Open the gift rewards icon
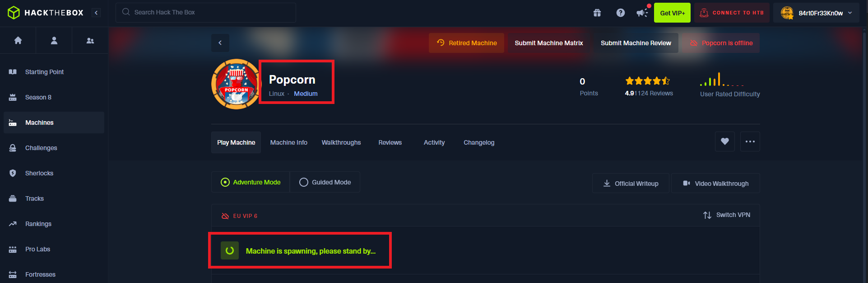 point(597,13)
